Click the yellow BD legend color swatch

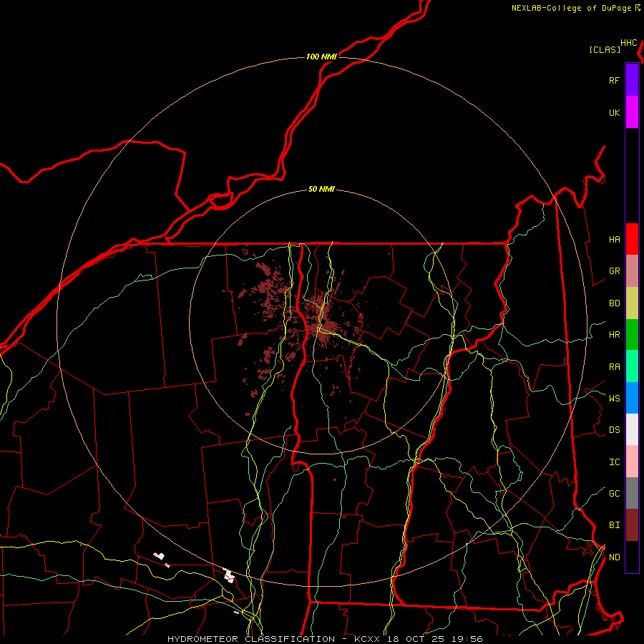pos(632,303)
